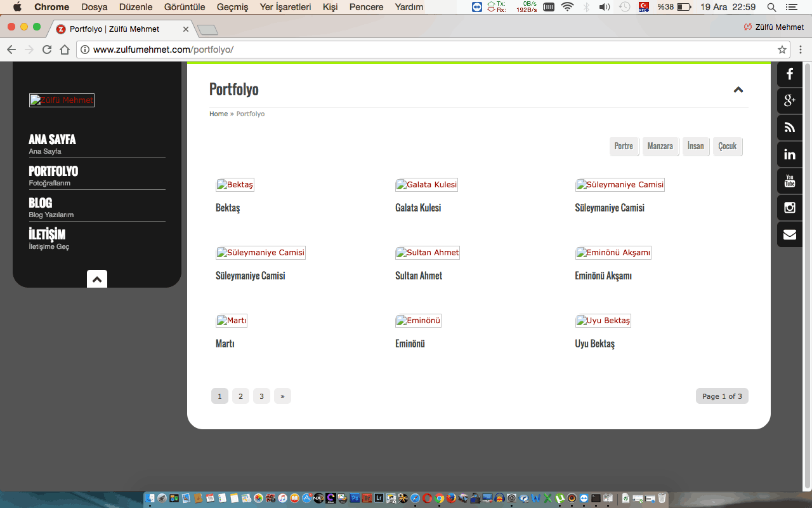Open the LinkedIn social icon
The height and width of the screenshot is (508, 812).
click(790, 154)
